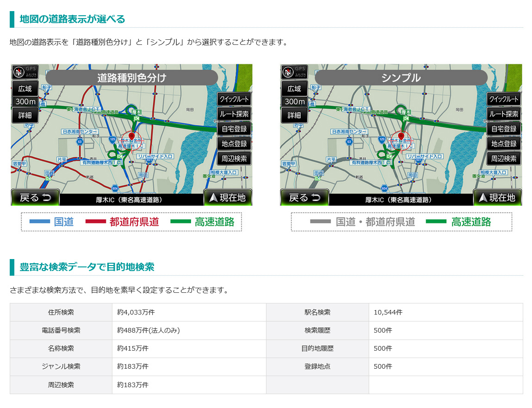The height and width of the screenshot is (408, 532).
Task: Click the compass GPS icon on right map
Action: 294,72
